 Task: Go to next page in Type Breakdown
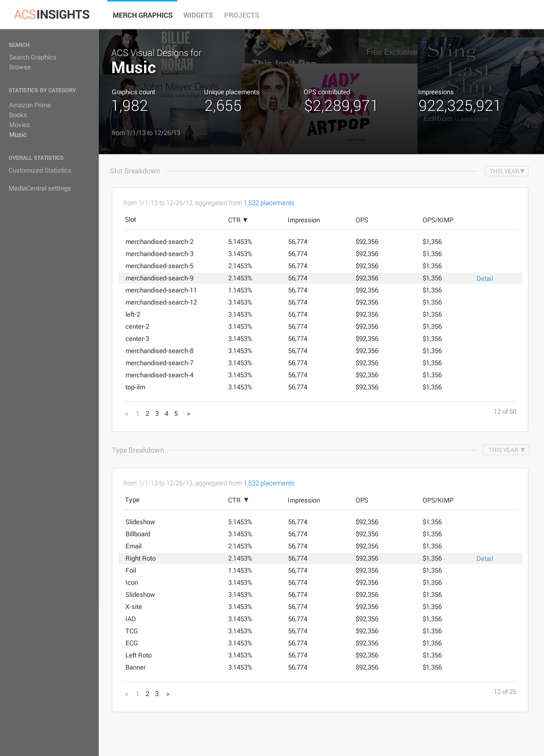168,694
